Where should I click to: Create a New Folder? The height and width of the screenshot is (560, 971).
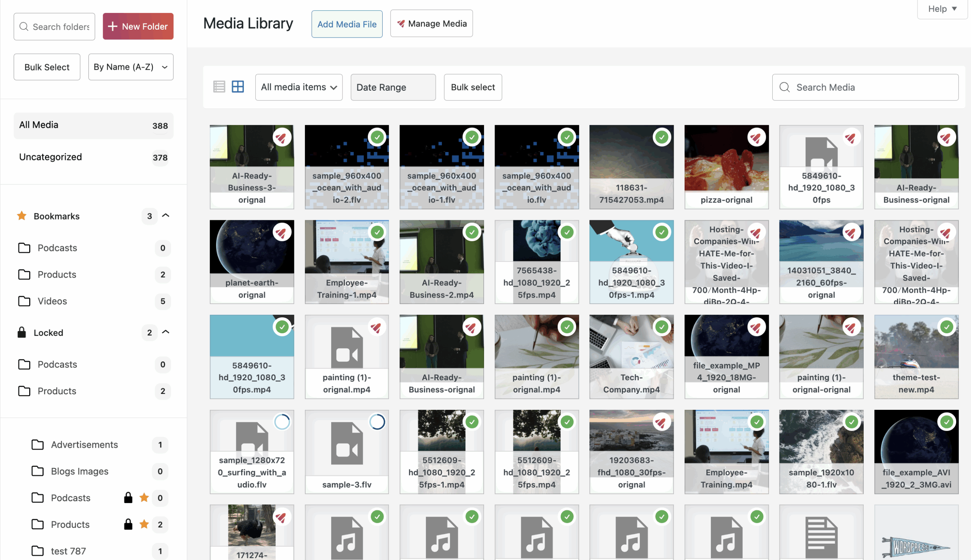[x=138, y=27]
